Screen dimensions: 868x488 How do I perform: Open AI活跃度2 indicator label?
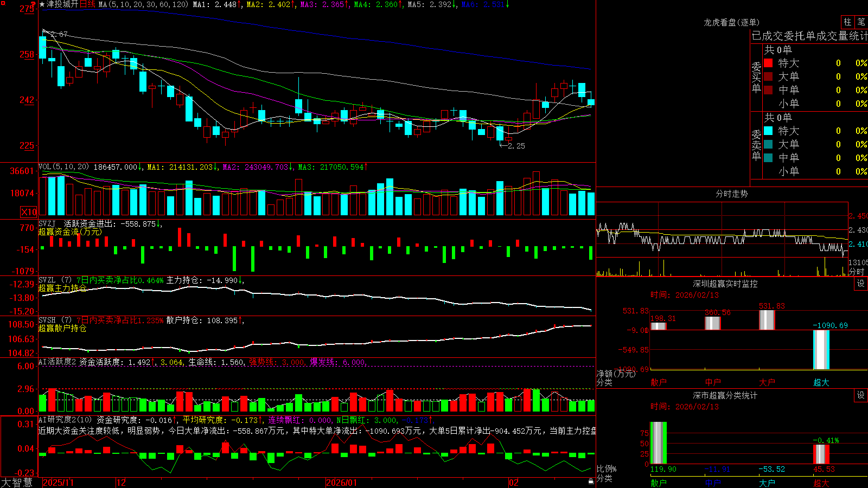pos(58,362)
